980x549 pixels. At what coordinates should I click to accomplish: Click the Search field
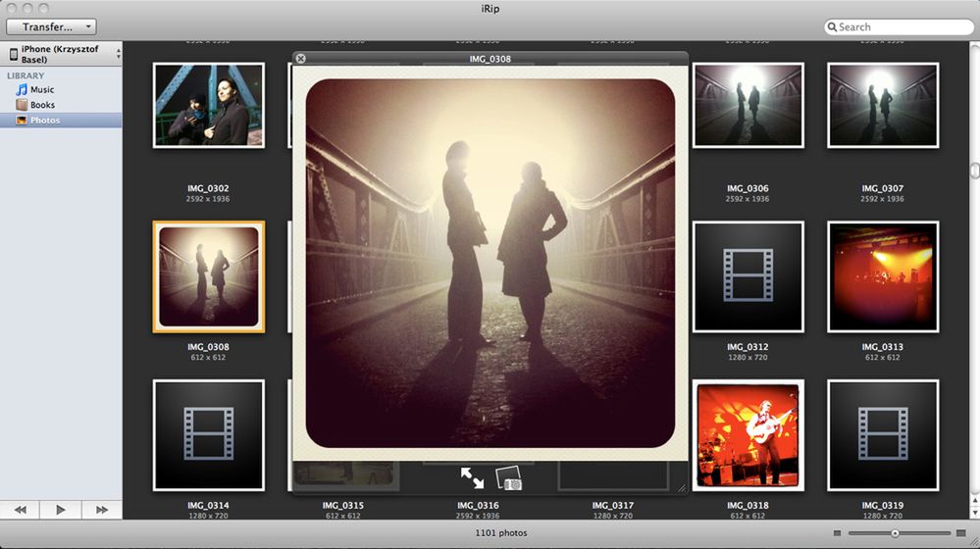pyautogui.click(x=899, y=26)
